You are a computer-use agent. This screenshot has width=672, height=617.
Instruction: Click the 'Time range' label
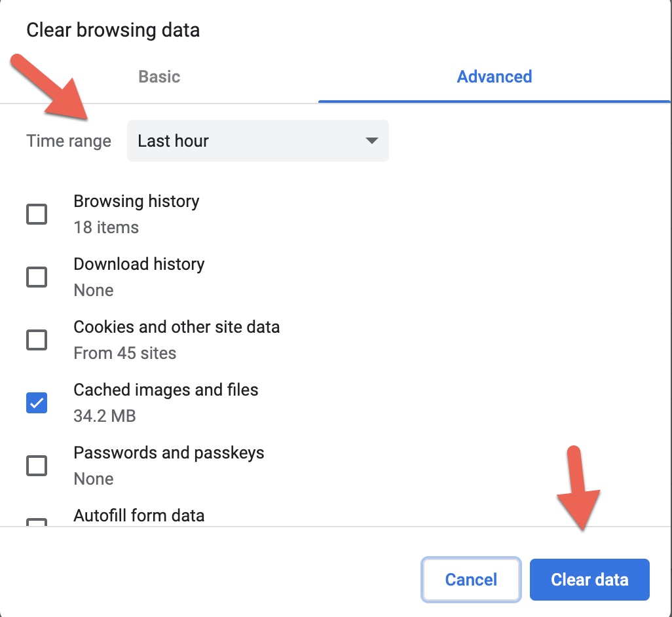[x=69, y=141]
